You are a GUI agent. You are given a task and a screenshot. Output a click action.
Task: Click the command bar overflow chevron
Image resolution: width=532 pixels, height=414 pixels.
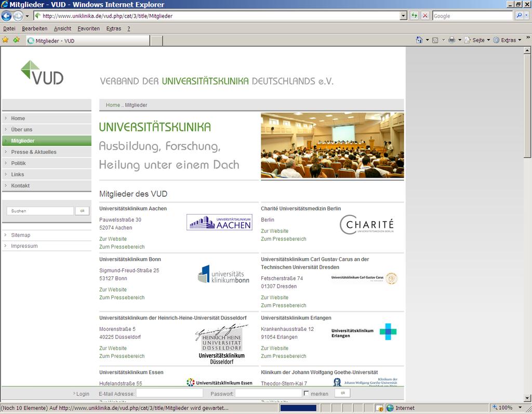pyautogui.click(x=528, y=37)
